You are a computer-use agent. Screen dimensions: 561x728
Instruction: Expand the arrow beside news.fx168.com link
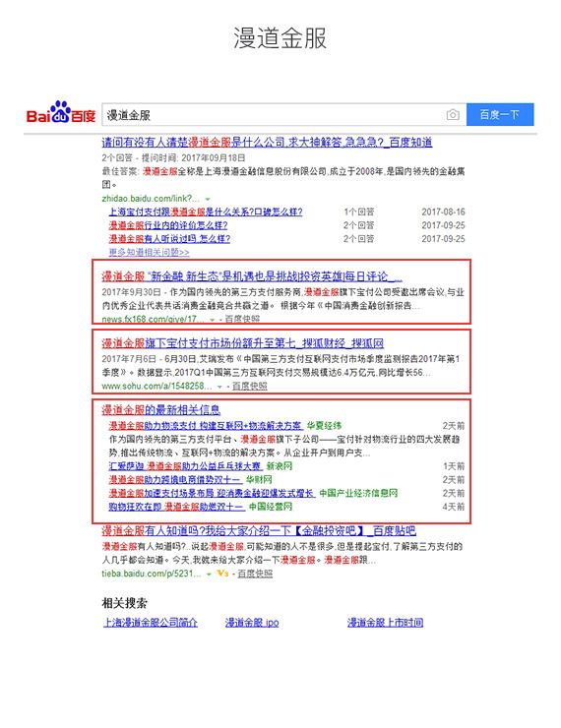(x=213, y=320)
